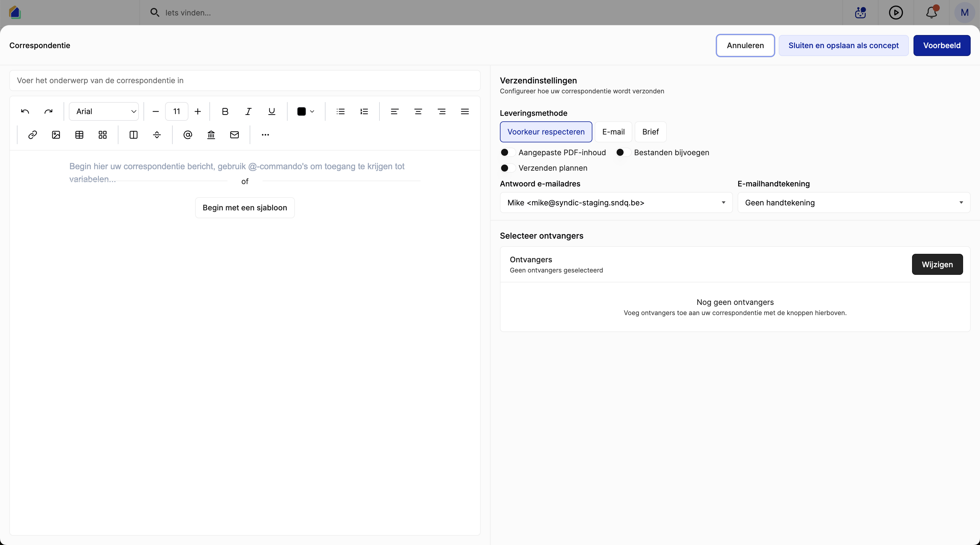The height and width of the screenshot is (545, 980).
Task: Select Voorkeur respecteren delivery method
Action: coord(546,132)
